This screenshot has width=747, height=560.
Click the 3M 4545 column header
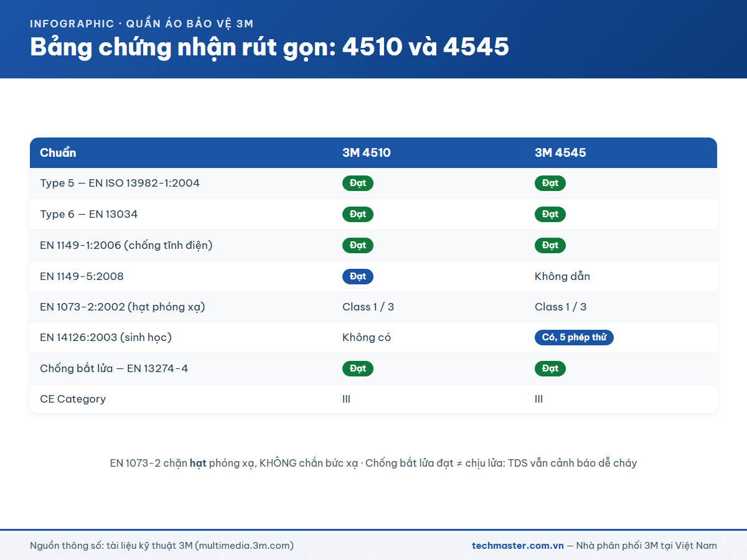tap(560, 152)
